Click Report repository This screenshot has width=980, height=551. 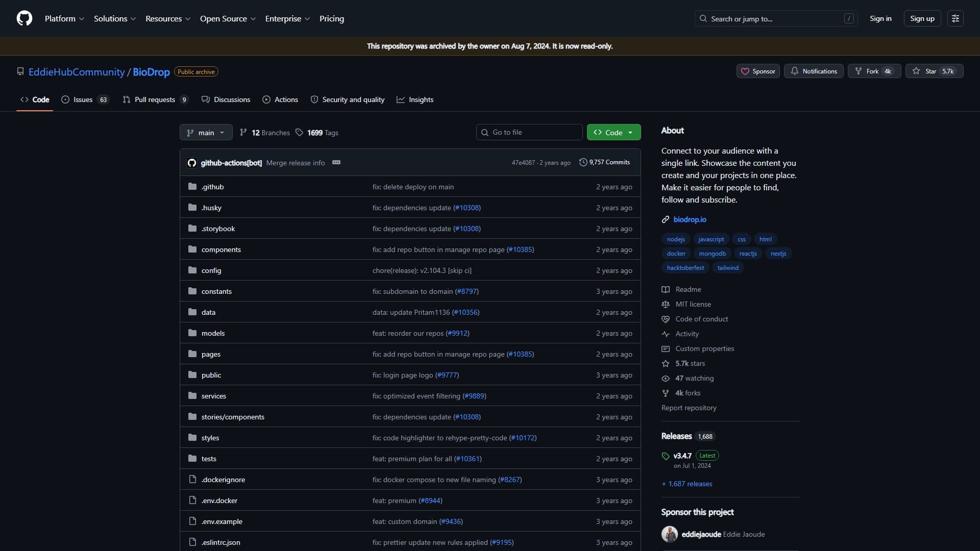tap(689, 408)
